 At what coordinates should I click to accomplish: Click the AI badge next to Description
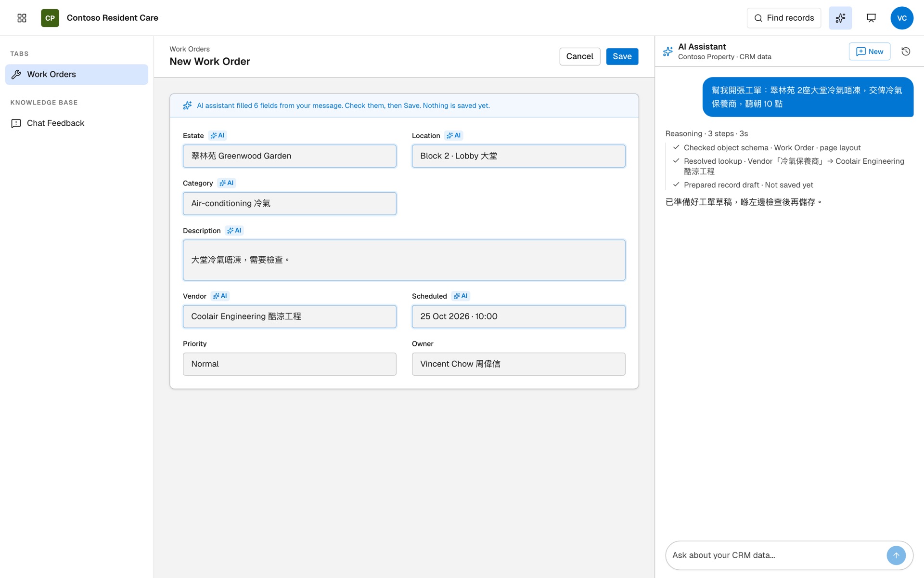[x=234, y=231]
